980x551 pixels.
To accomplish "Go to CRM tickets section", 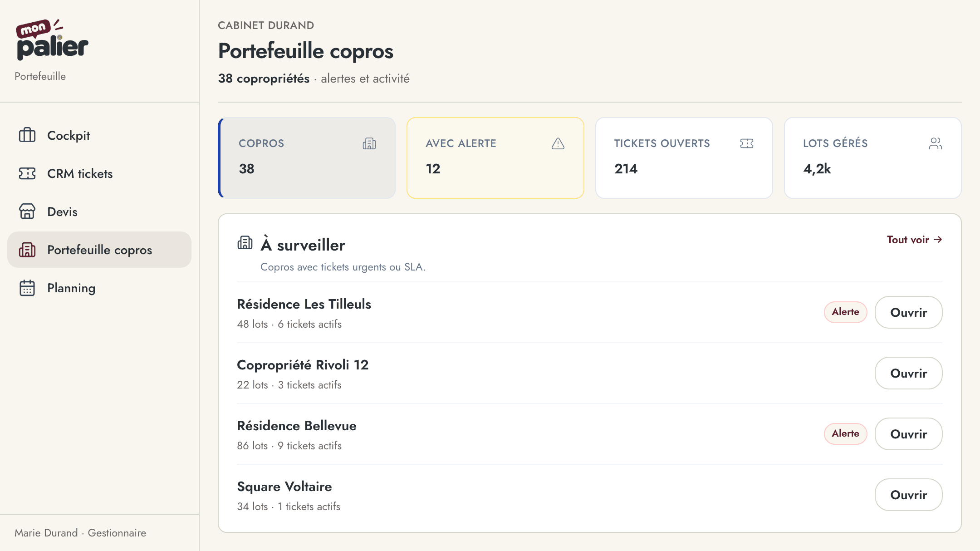I will [x=99, y=173].
